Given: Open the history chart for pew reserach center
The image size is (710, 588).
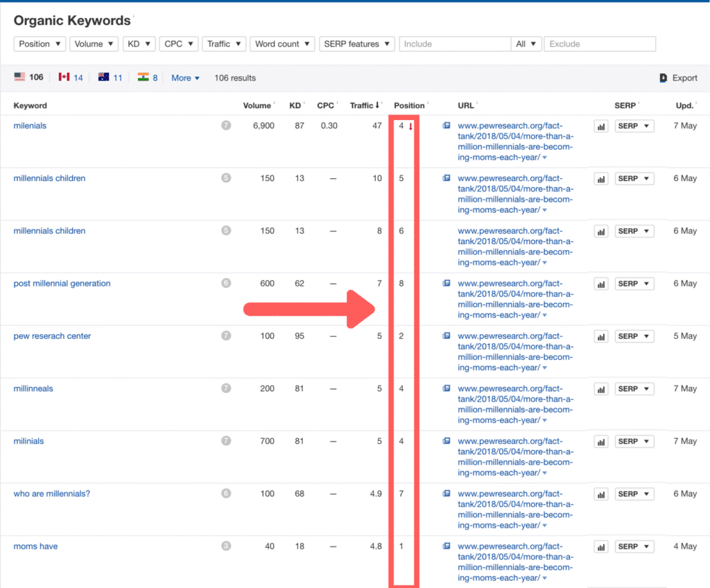Looking at the screenshot, I should point(600,336).
